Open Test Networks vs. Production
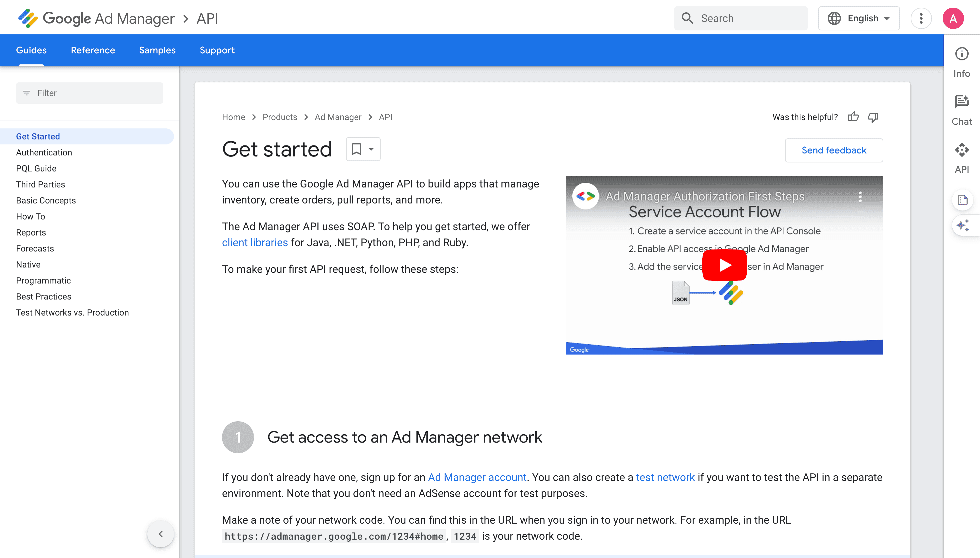 [x=72, y=312]
